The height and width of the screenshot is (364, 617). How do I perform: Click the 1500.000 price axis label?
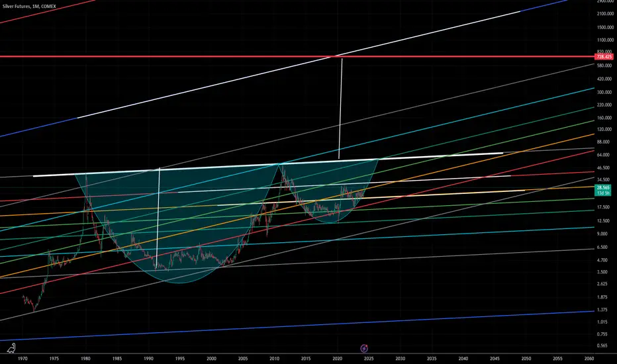tap(605, 27)
